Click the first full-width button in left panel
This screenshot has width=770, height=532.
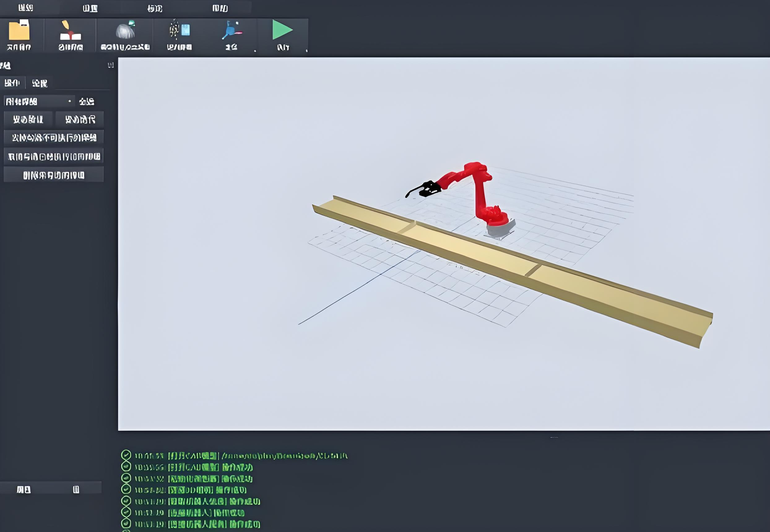pyautogui.click(x=54, y=137)
